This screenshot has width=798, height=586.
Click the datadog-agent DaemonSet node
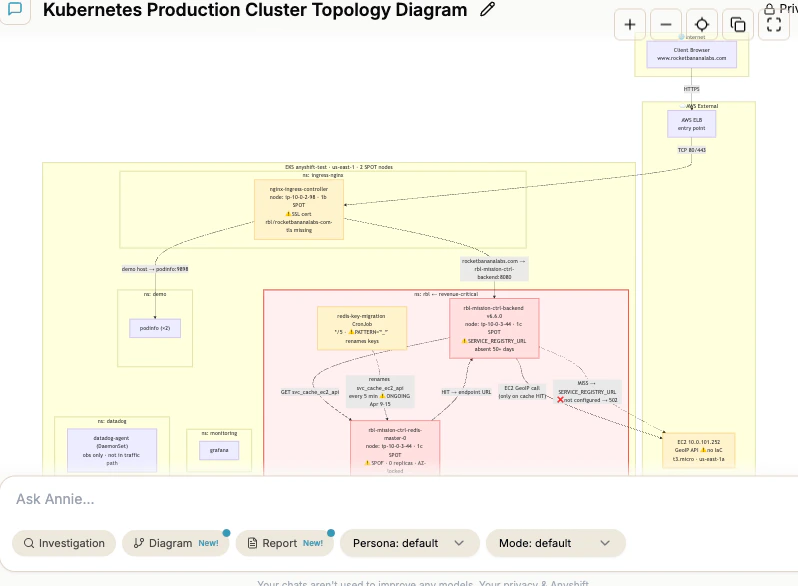pos(112,451)
